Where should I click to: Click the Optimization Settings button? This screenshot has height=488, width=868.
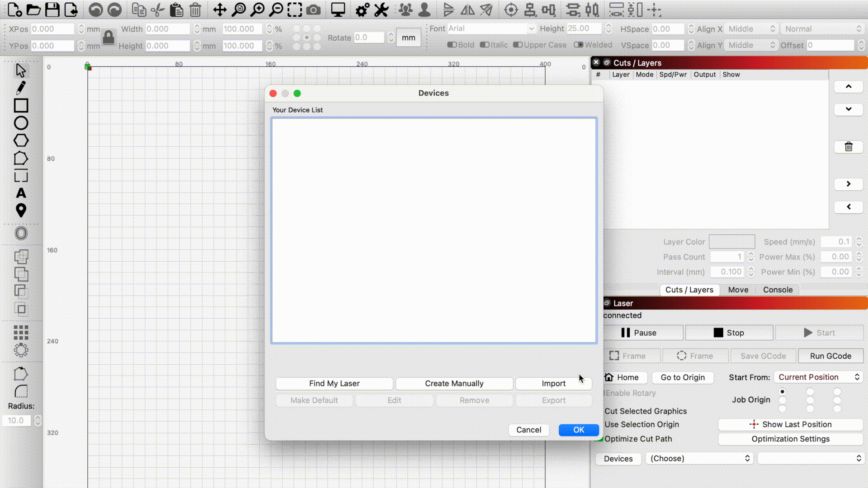790,439
